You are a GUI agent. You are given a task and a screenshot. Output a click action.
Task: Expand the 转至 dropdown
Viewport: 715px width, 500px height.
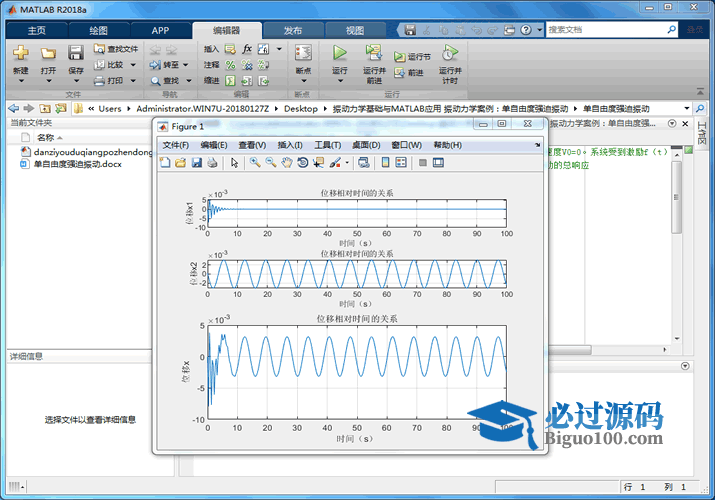pos(186,65)
